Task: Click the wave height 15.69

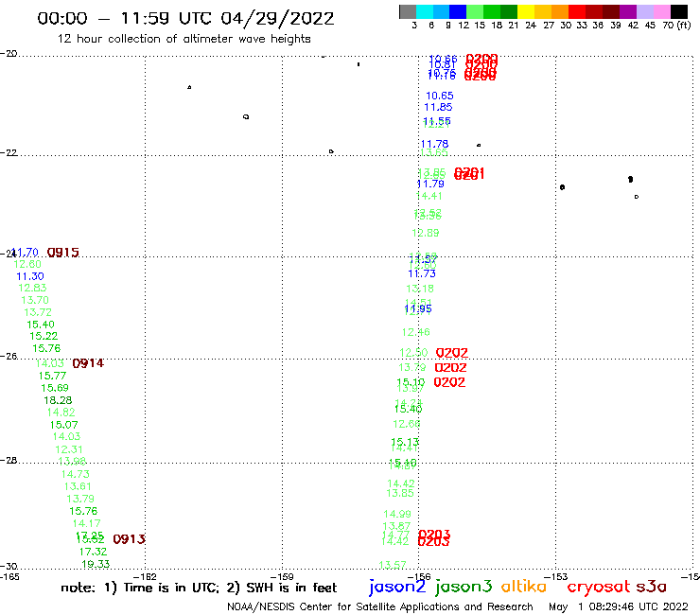Action: coord(55,388)
